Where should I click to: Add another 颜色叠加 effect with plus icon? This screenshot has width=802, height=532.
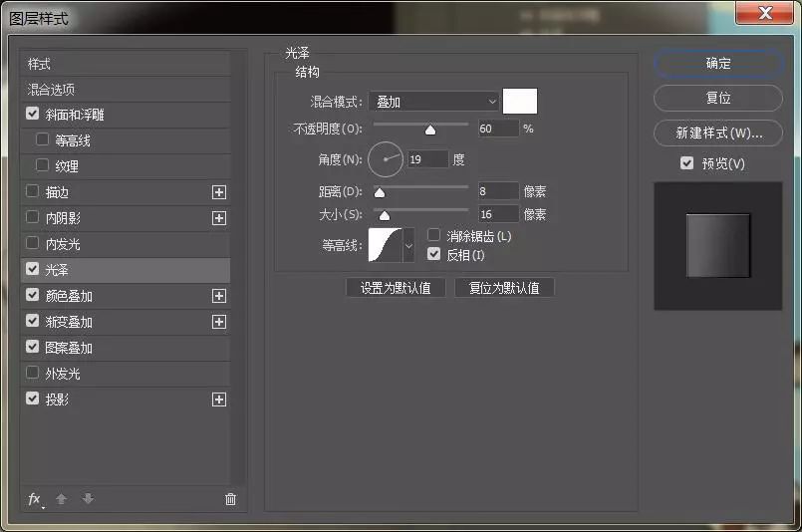(x=219, y=296)
